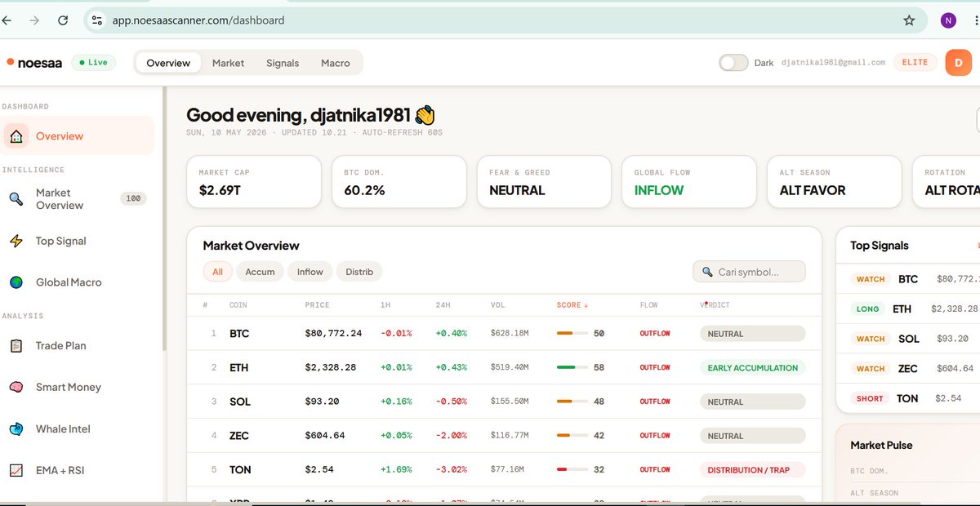Click the TON score bar showing 32
The width and height of the screenshot is (980, 506).
click(x=572, y=470)
